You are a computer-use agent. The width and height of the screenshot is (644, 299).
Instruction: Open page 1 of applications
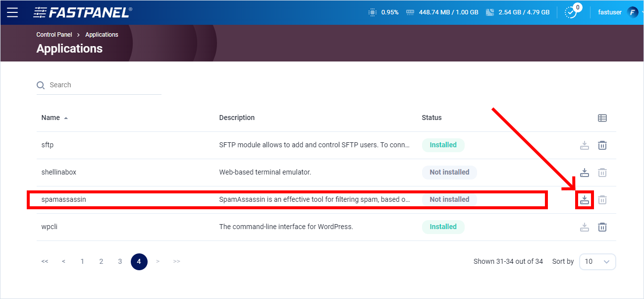(x=82, y=261)
